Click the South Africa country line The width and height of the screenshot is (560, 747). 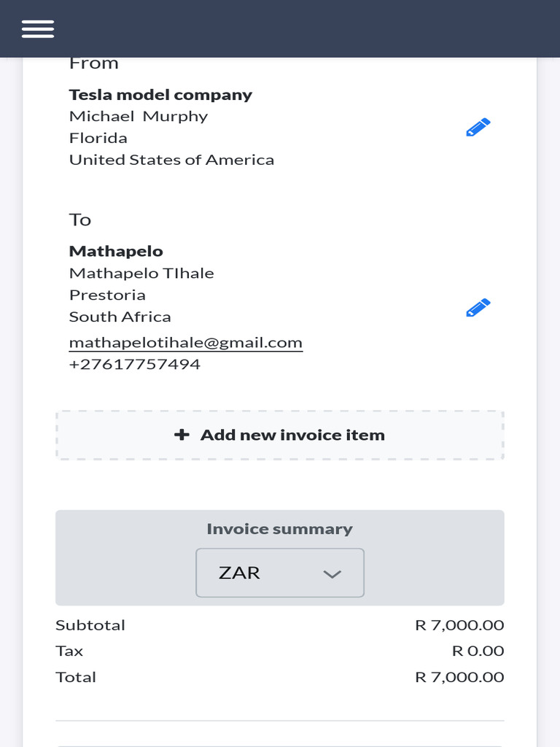pyautogui.click(x=120, y=317)
